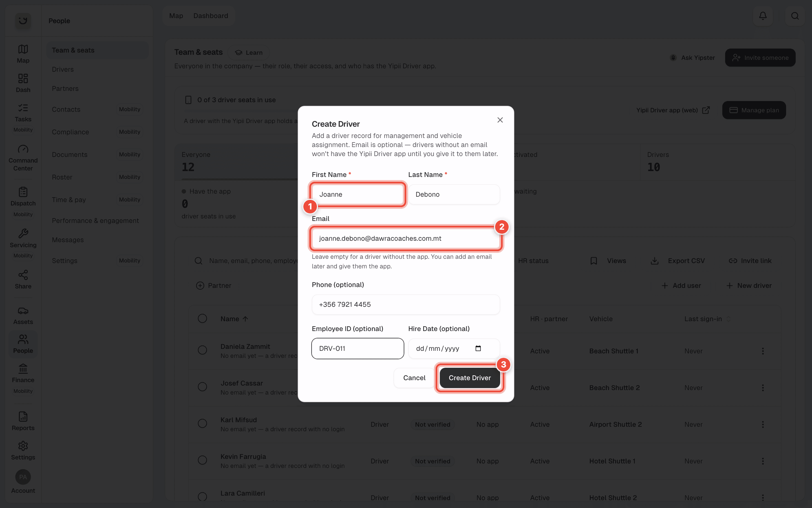Open the Yipii Driver app (web) link
The width and height of the screenshot is (812, 508).
pyautogui.click(x=673, y=110)
